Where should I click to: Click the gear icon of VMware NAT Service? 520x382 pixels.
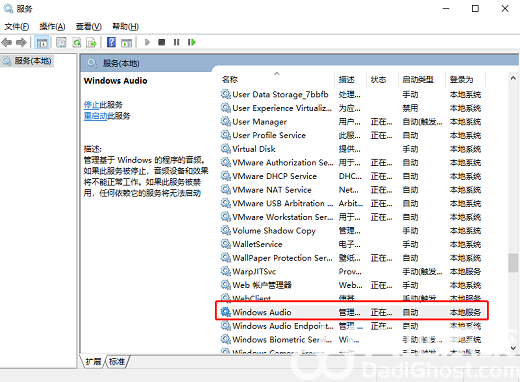coord(226,189)
